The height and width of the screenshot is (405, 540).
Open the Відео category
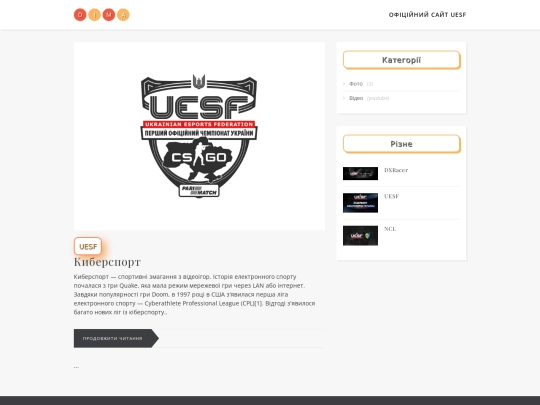point(356,98)
